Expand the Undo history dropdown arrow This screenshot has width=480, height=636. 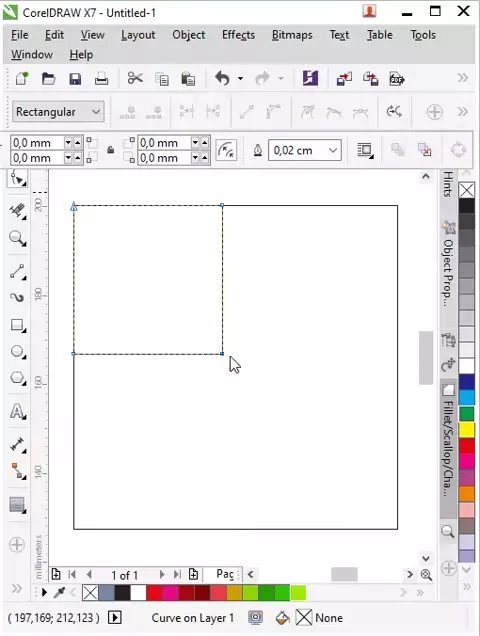click(240, 78)
